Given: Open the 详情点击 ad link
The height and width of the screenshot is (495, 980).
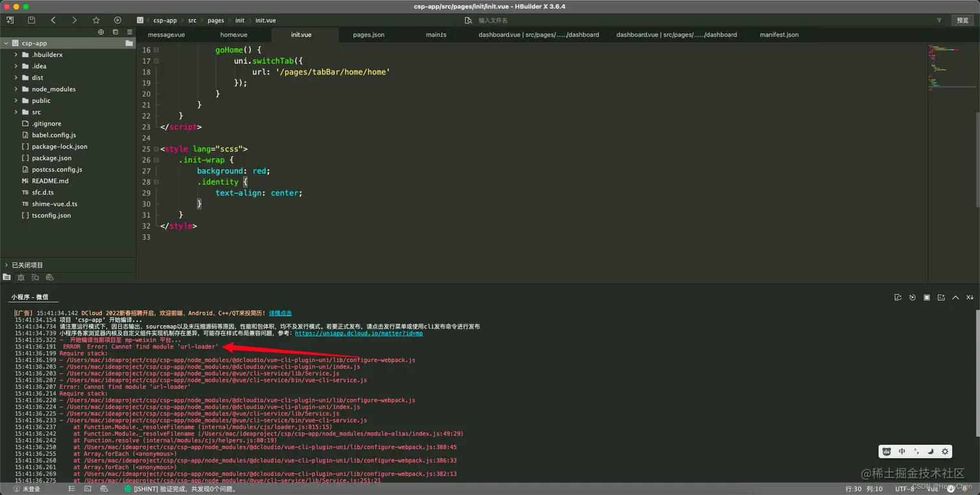Looking at the screenshot, I should [x=280, y=313].
